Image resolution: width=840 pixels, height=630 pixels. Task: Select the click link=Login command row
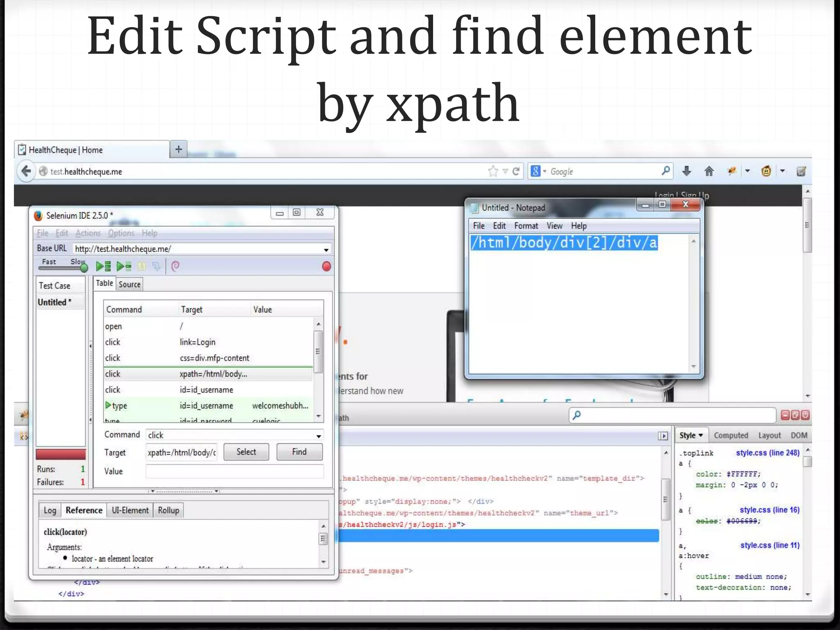coord(208,342)
